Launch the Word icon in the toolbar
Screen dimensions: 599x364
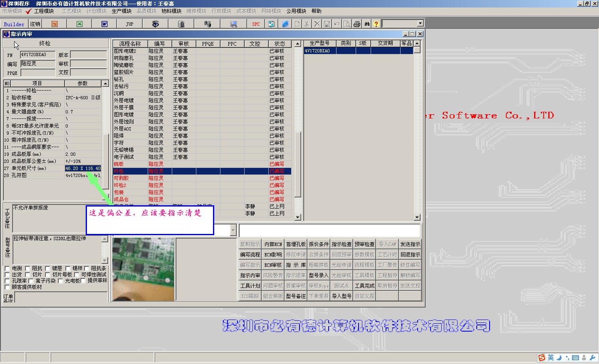coord(104,24)
